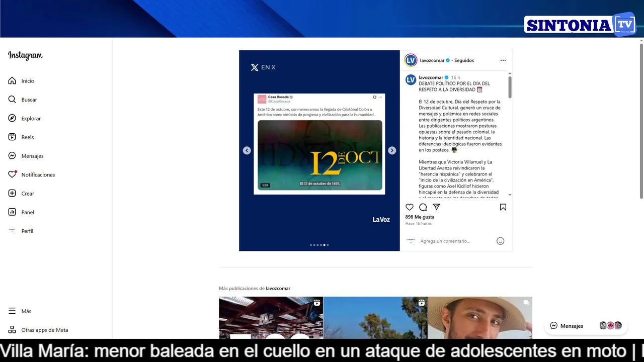
Task: Click the Crear plus icon
Action: pos(12,193)
